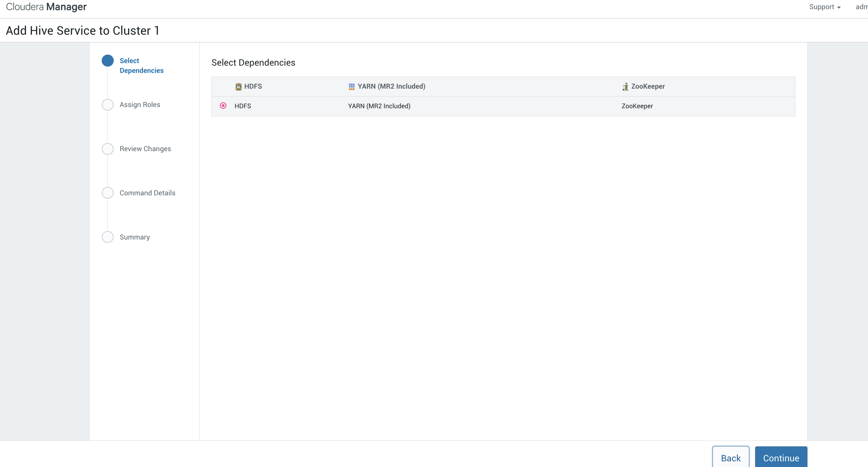
Task: Click the Continue button
Action: (x=781, y=458)
